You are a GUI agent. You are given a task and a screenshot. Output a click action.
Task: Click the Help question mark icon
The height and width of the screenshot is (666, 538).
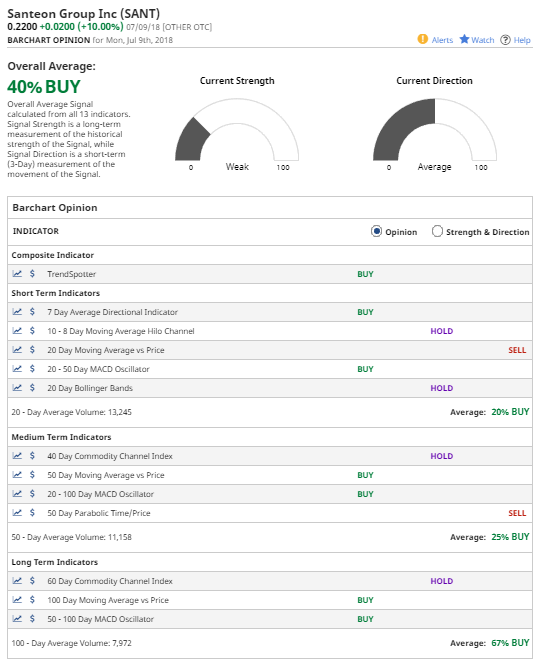coord(505,40)
